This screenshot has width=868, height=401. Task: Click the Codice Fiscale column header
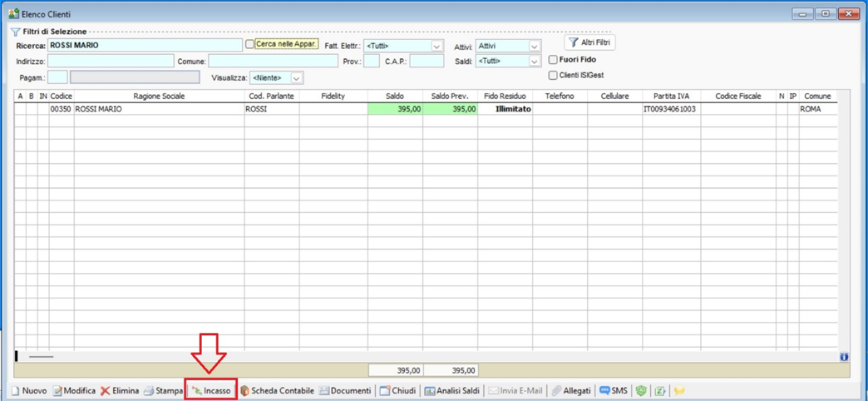738,97
